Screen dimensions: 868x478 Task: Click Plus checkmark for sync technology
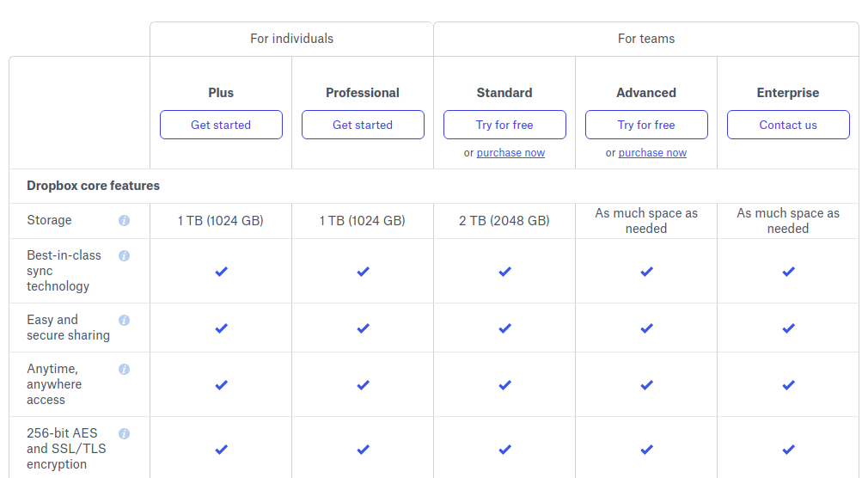coord(222,272)
